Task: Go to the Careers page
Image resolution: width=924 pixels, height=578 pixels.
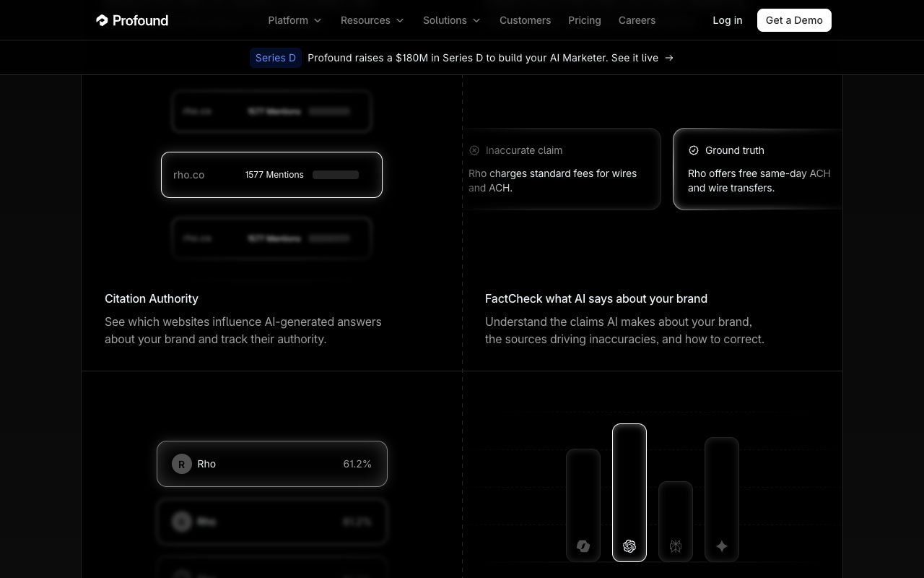Action: click(637, 20)
